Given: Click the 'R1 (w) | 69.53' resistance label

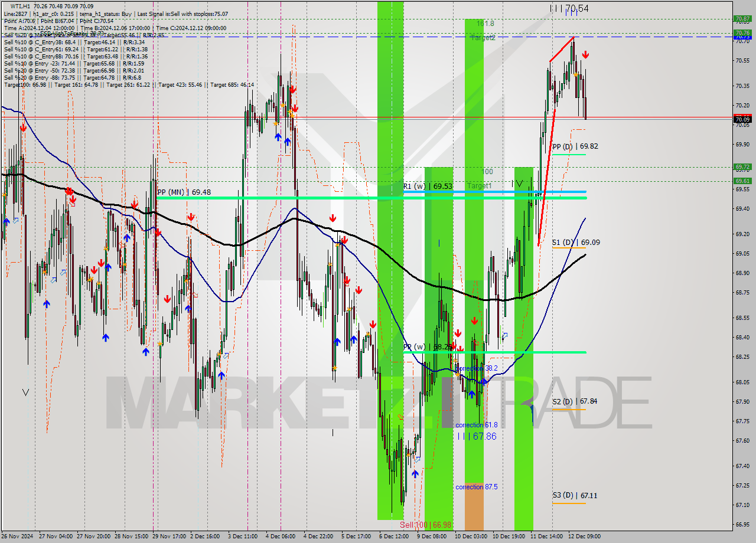Looking at the screenshot, I should pyautogui.click(x=428, y=187).
